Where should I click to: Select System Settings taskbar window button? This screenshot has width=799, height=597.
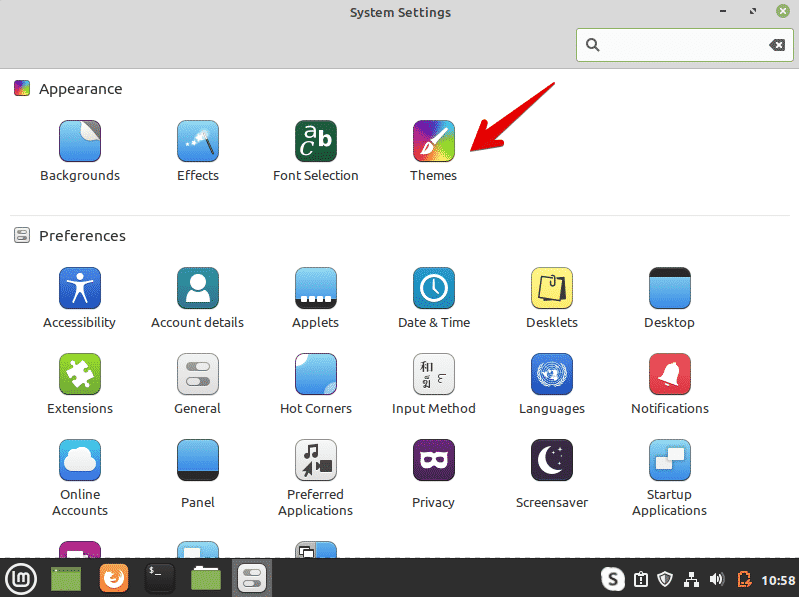click(x=252, y=578)
